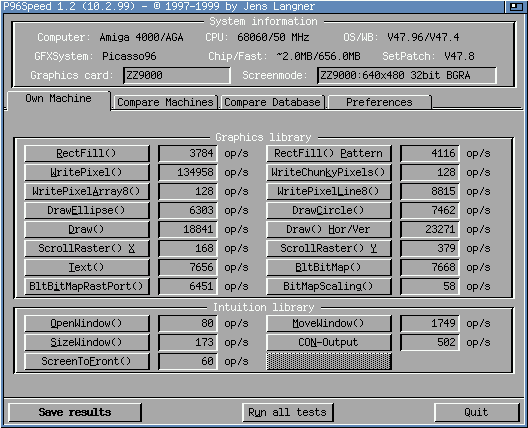Click Run all tests button
This screenshot has width=528, height=428.
pos(288,412)
